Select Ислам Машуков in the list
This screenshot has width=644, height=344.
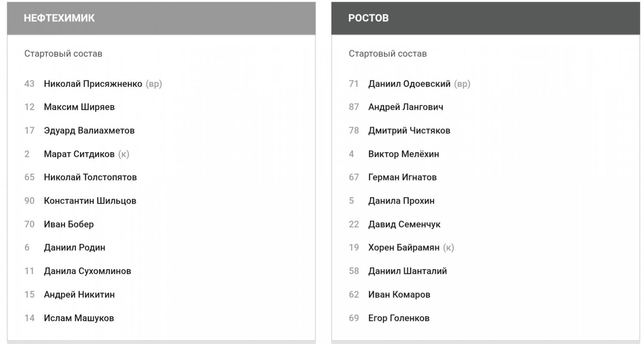[79, 318]
